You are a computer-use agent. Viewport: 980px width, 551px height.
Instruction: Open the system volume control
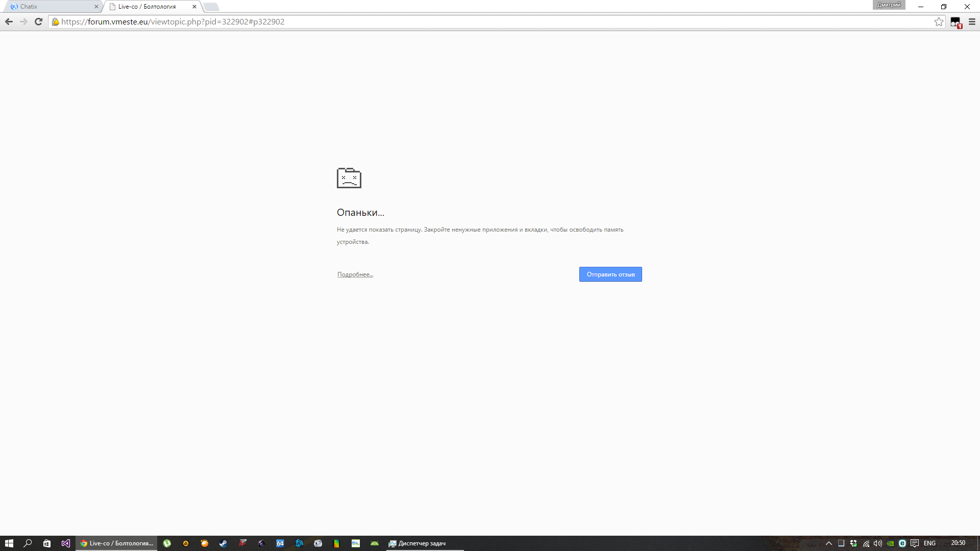[878, 543]
